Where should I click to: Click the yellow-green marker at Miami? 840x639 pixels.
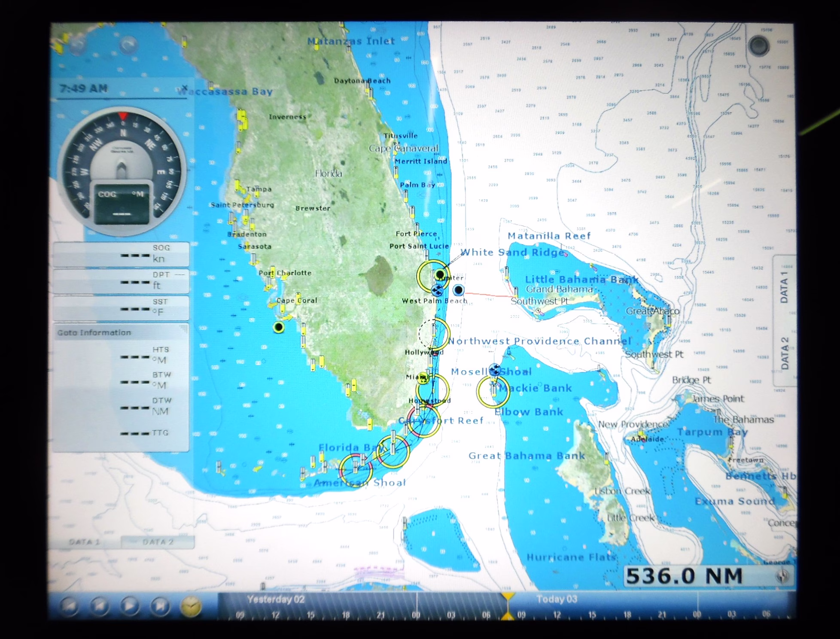point(423,377)
